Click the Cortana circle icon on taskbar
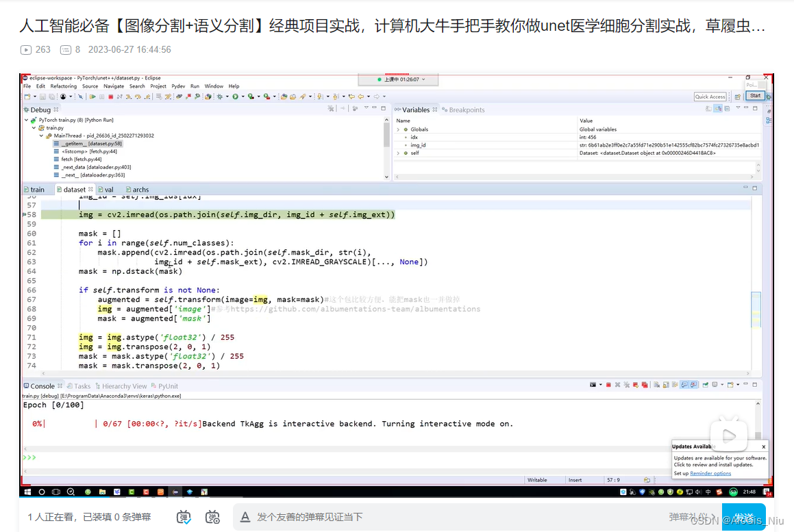Viewport: 794px width, 532px height. (x=42, y=492)
